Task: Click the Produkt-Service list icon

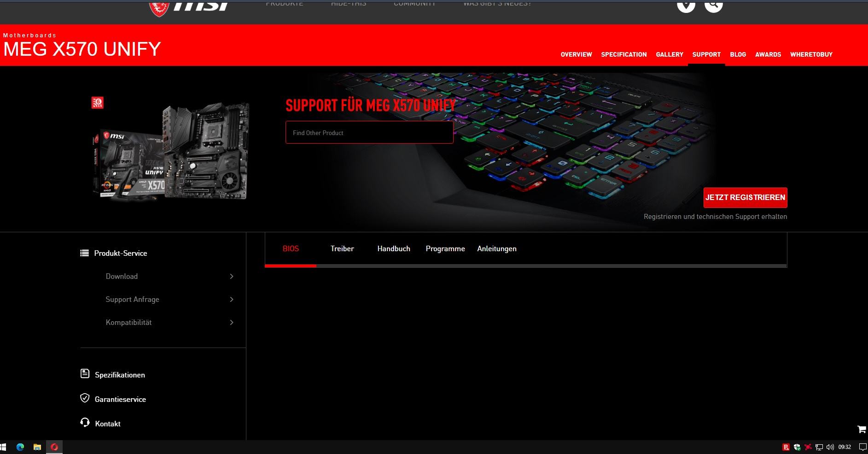Action: pos(84,253)
